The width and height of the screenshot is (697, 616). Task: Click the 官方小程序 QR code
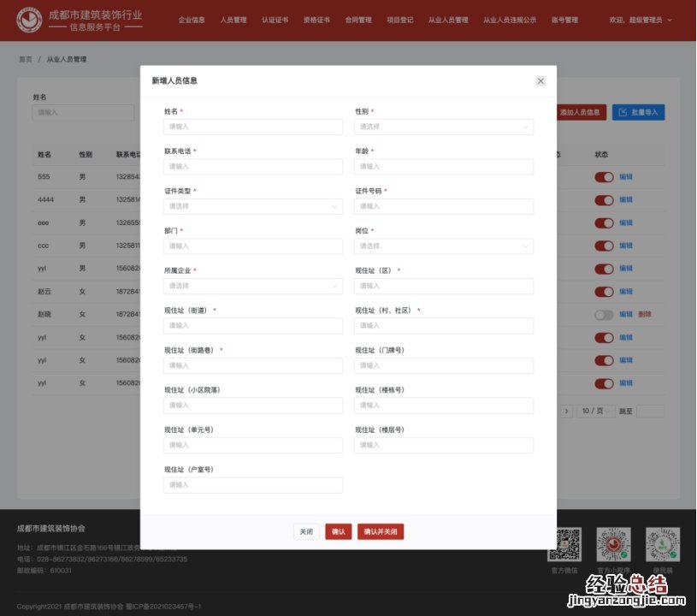[x=613, y=544]
